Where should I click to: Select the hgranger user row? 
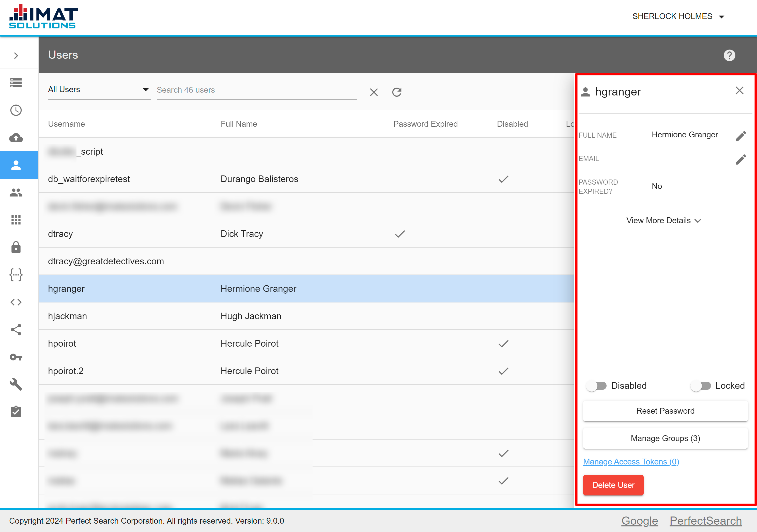306,288
